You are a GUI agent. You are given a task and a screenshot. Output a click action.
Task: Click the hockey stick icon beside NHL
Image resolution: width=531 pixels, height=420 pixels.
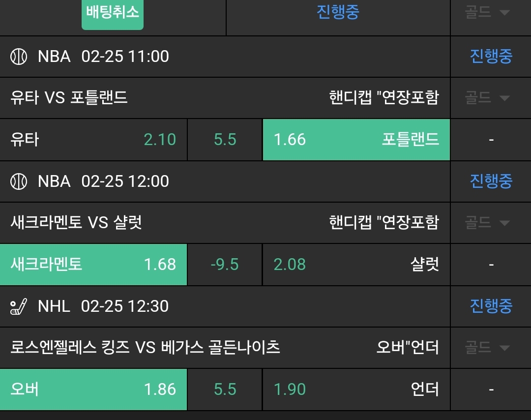(19, 306)
